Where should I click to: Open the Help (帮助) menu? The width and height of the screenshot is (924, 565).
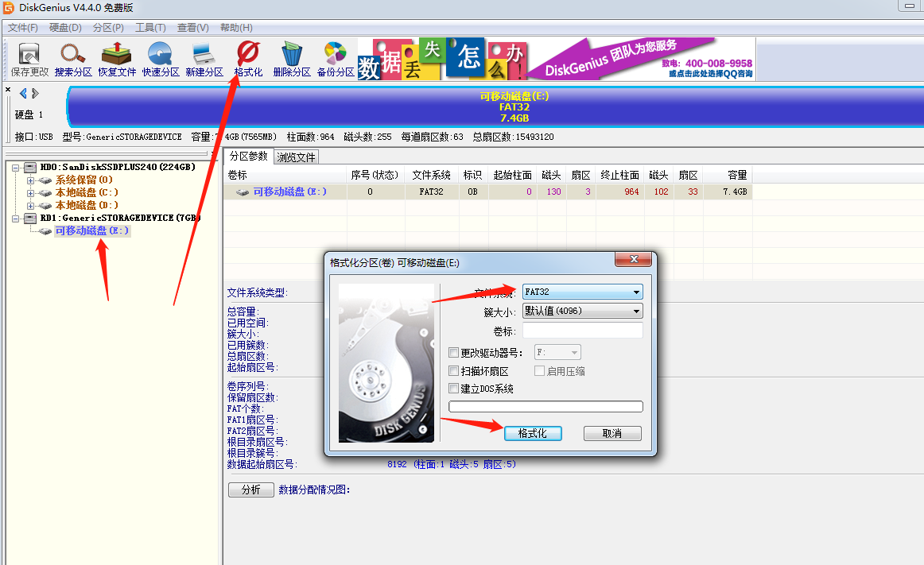click(236, 28)
